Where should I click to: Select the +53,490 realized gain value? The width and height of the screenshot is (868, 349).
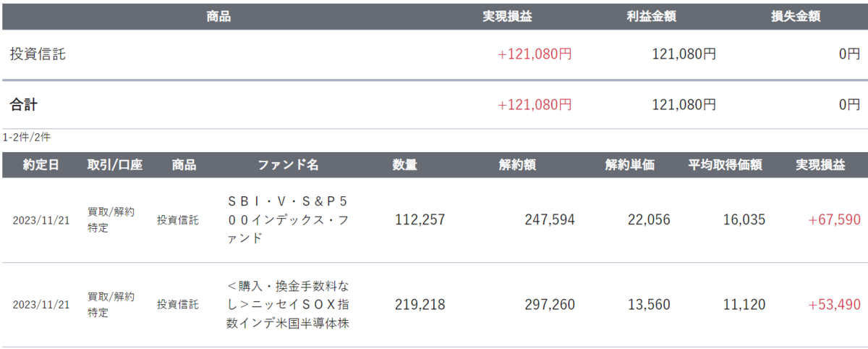coord(835,305)
